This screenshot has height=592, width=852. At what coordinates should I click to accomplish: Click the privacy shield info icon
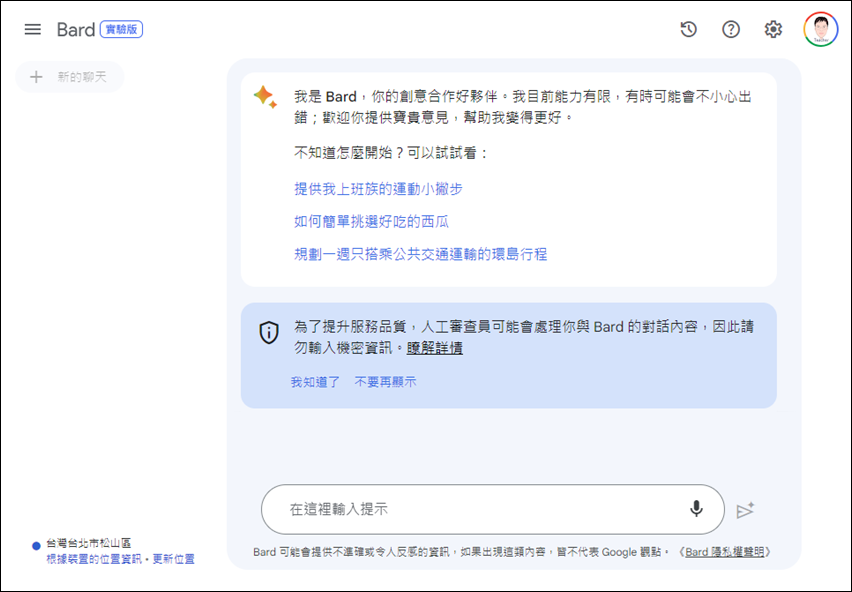[x=269, y=332]
